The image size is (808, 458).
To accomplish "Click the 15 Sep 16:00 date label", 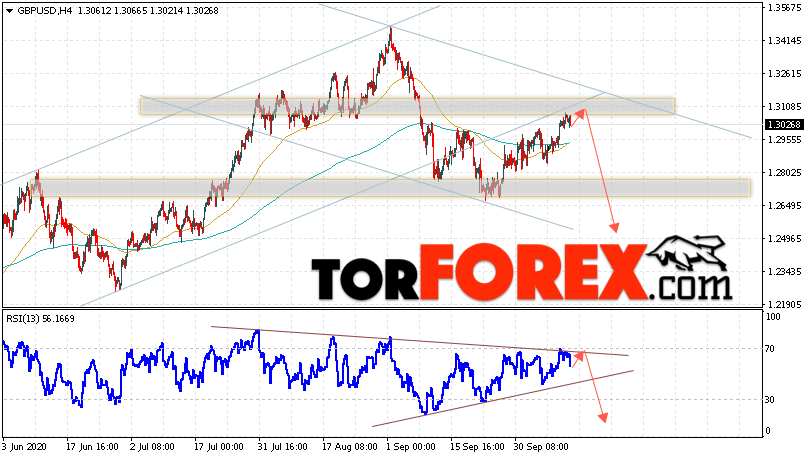I will 477,447.
